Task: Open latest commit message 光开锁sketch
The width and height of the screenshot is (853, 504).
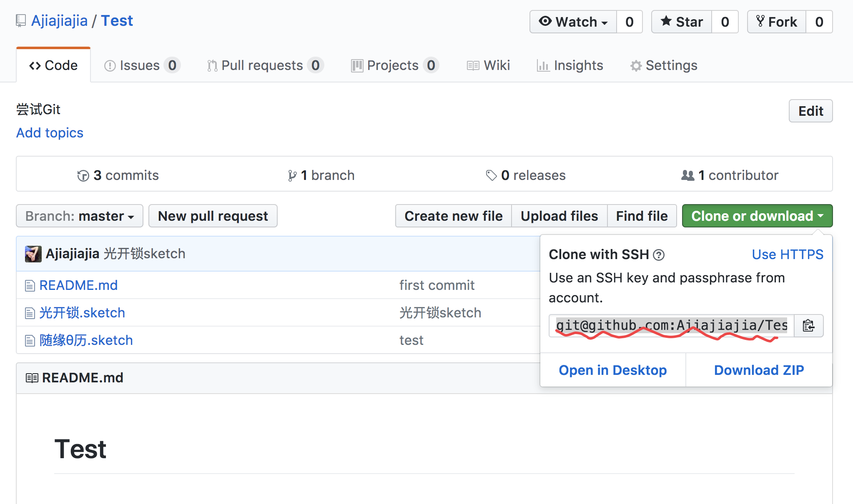Action: point(144,254)
